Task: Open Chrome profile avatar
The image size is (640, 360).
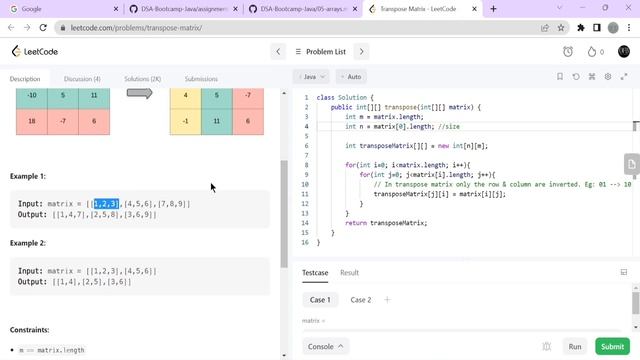Action: click(x=613, y=28)
